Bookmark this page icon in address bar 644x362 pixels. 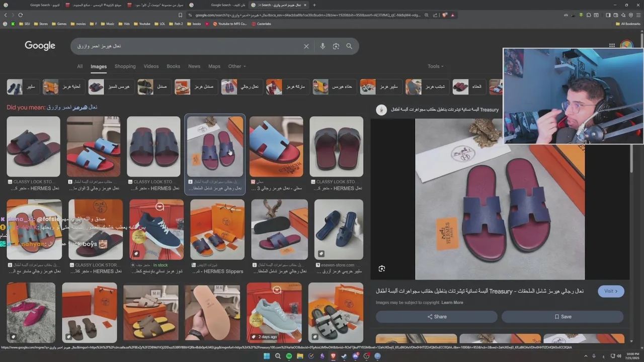(x=180, y=15)
